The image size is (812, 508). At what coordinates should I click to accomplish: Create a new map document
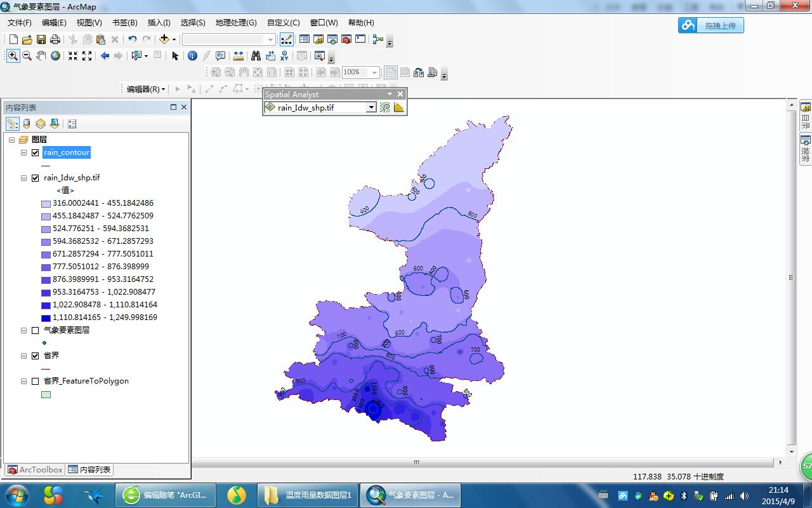(13, 39)
